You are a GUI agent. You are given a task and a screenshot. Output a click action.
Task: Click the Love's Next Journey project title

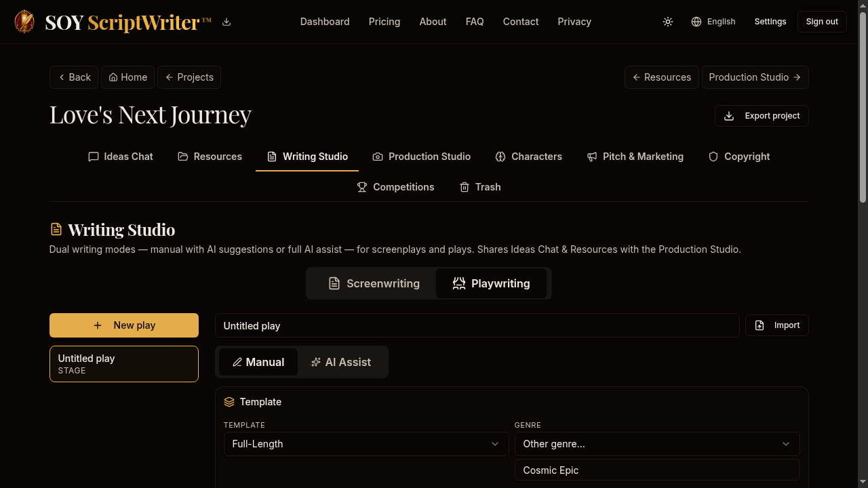tap(151, 115)
